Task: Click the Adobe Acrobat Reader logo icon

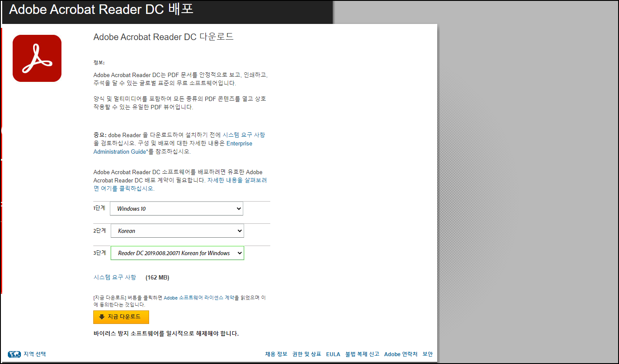Action: pyautogui.click(x=37, y=58)
